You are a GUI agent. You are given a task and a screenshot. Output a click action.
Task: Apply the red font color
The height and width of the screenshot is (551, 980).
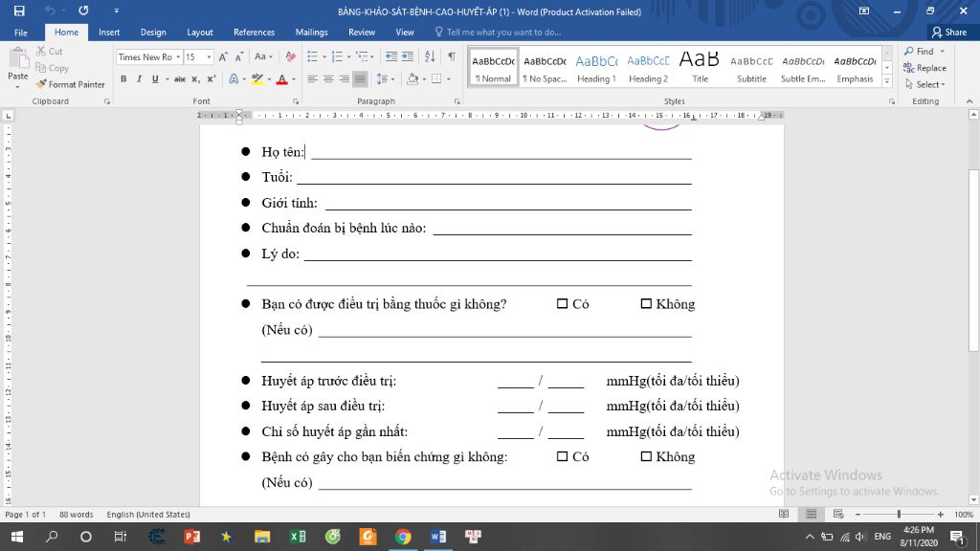tap(282, 79)
